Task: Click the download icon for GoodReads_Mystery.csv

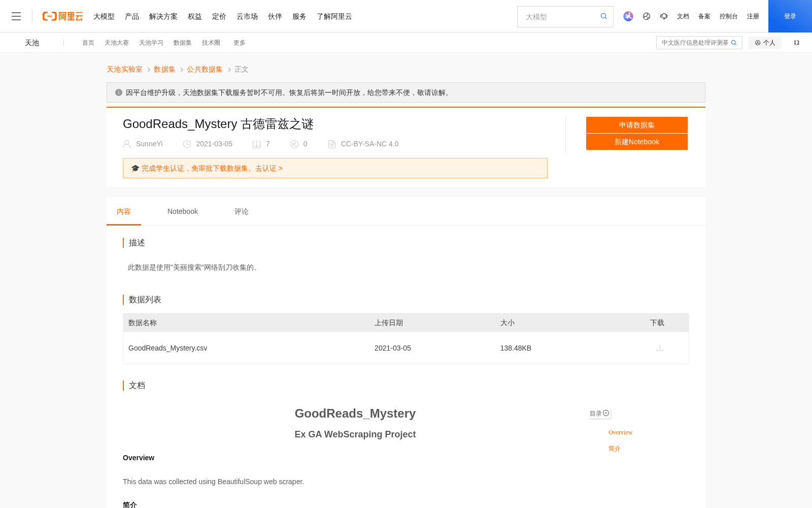Action: (x=660, y=348)
